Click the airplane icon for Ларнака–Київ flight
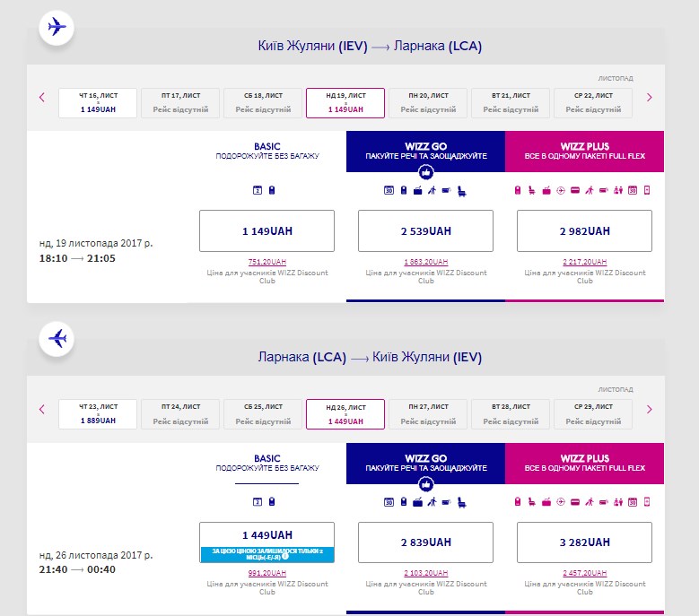 [57, 339]
